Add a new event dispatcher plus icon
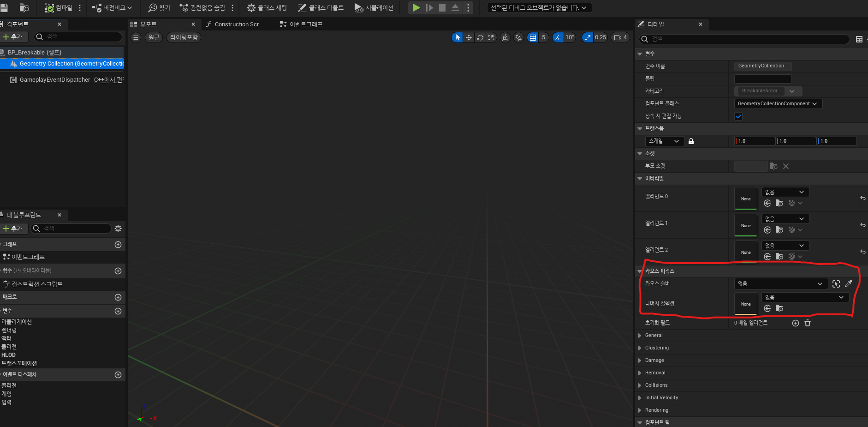Screen dimensions: 868x427 (118, 375)
